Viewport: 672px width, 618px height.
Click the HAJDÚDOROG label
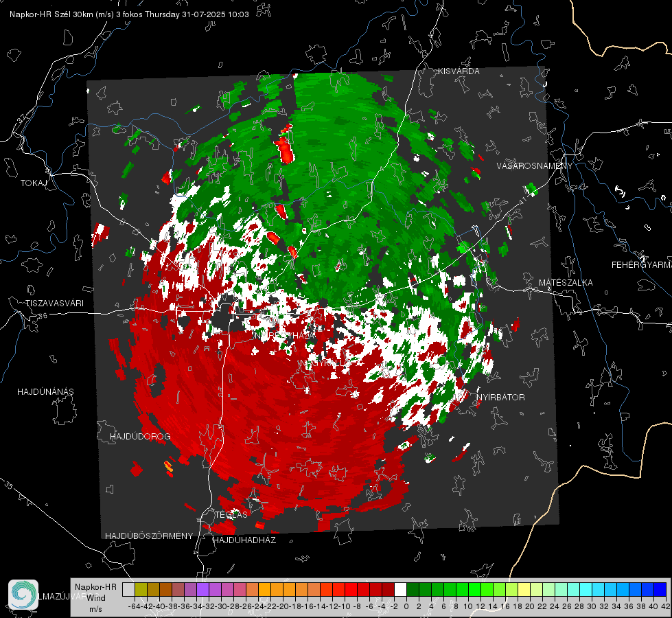[x=140, y=437]
